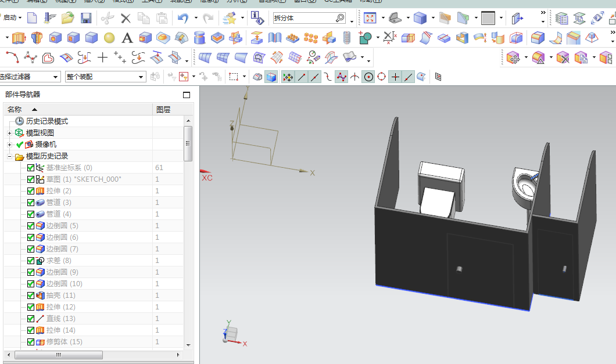Select the Point Set icon
The image size is (616, 364).
(x=120, y=57)
